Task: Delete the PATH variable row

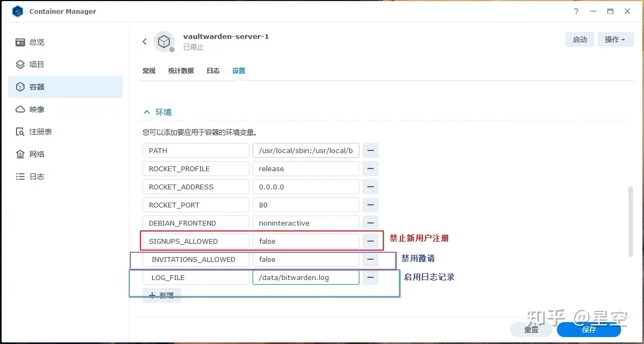Action: 370,150
